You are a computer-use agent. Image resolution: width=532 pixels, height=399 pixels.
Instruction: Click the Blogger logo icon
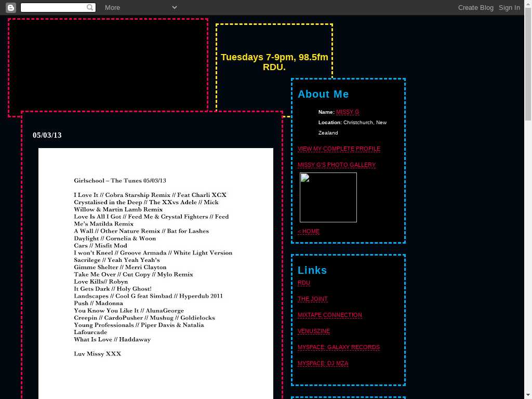click(x=10, y=7)
